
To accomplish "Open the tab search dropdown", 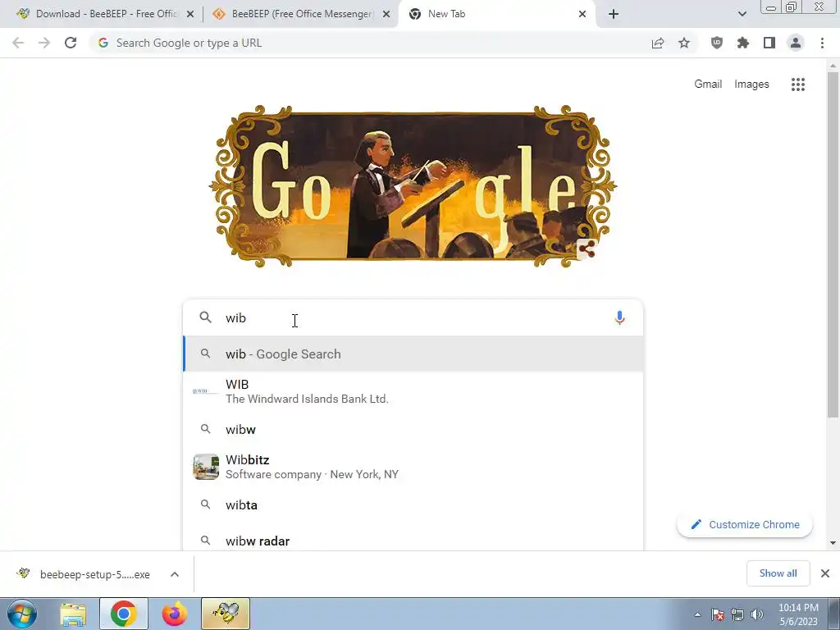I will (742, 15).
